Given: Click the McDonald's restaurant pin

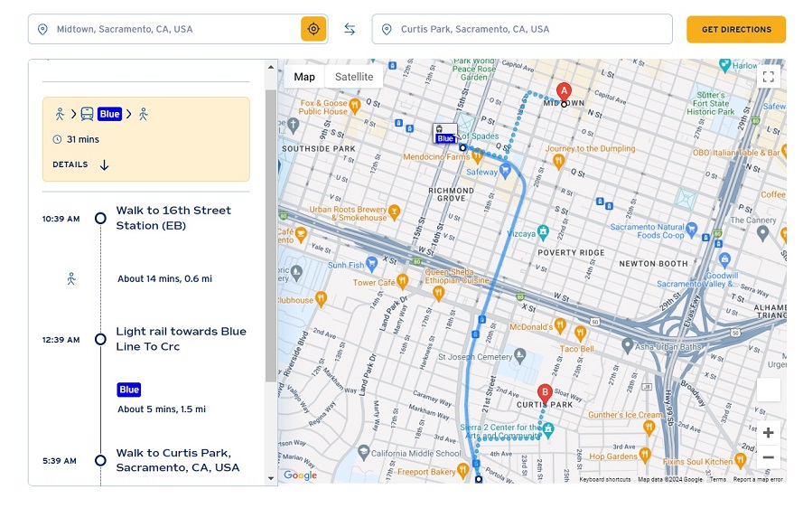Looking at the screenshot, I should [559, 325].
